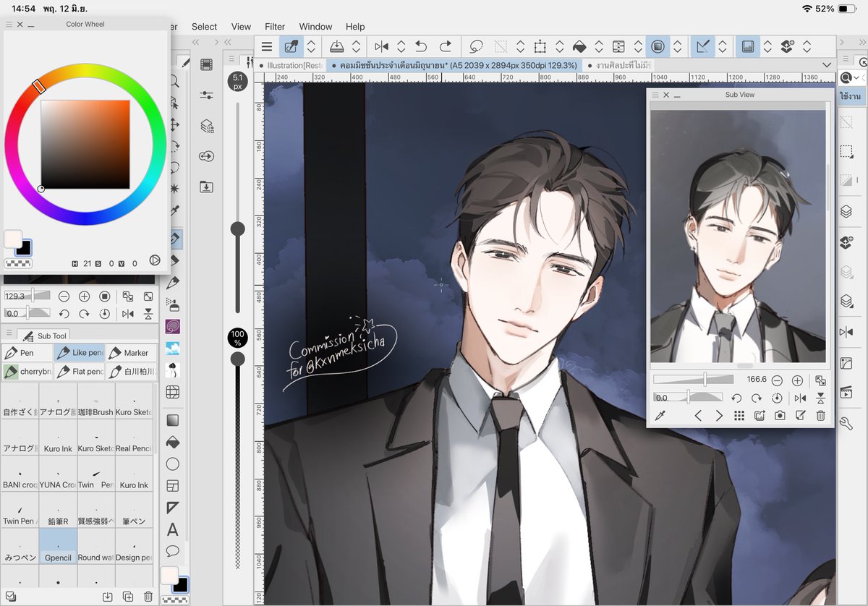Toggle the highlighted touch gesture icon in command bar
868x606 pixels.
[x=292, y=46]
